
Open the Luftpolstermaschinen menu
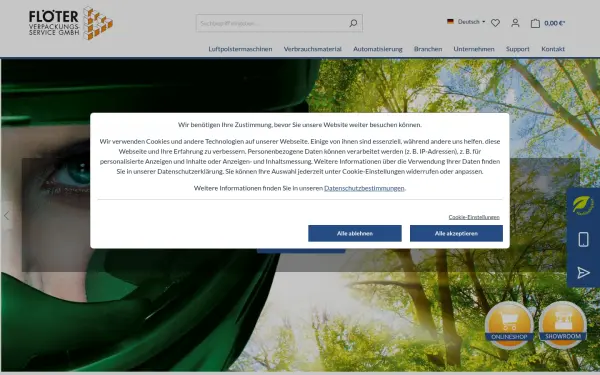(240, 49)
